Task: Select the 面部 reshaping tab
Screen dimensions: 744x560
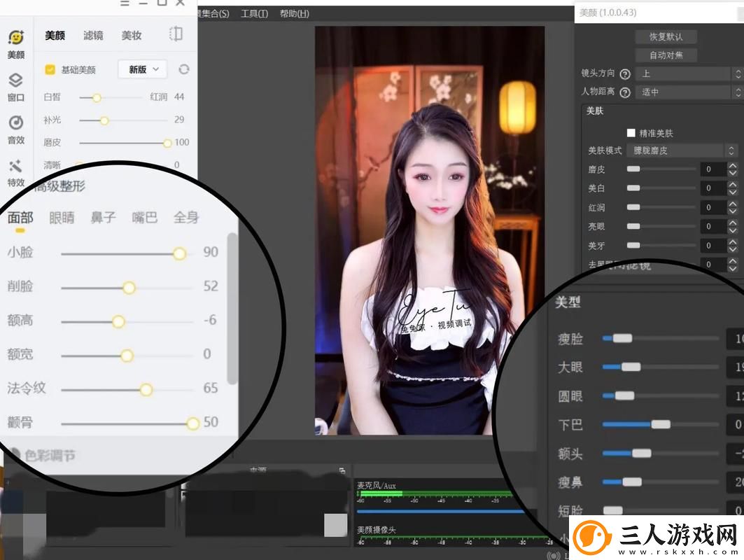Action: tap(20, 218)
